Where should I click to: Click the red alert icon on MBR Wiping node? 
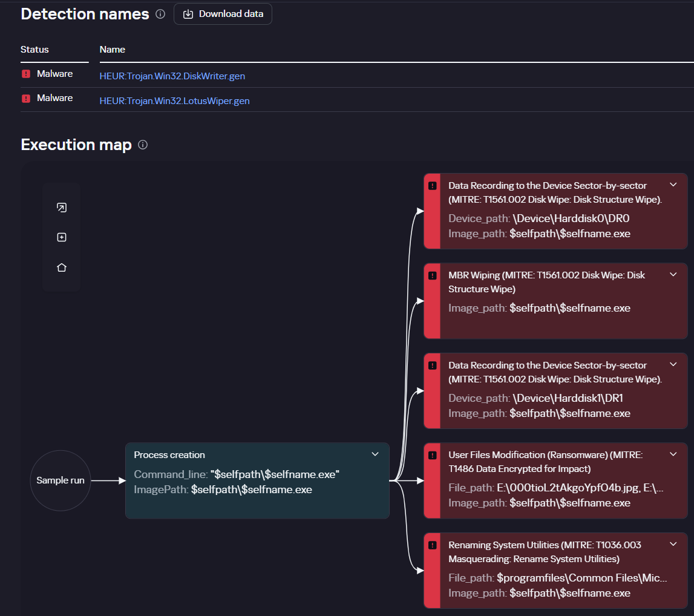[x=432, y=275]
